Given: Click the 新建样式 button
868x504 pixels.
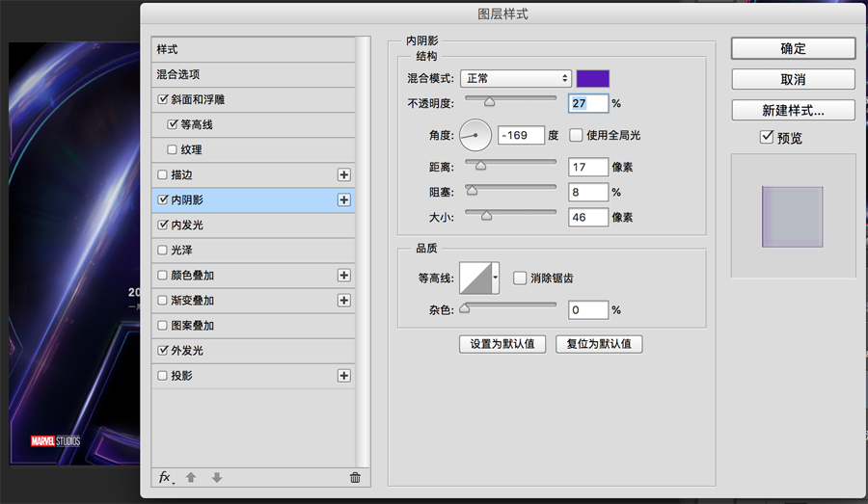Looking at the screenshot, I should (x=793, y=110).
